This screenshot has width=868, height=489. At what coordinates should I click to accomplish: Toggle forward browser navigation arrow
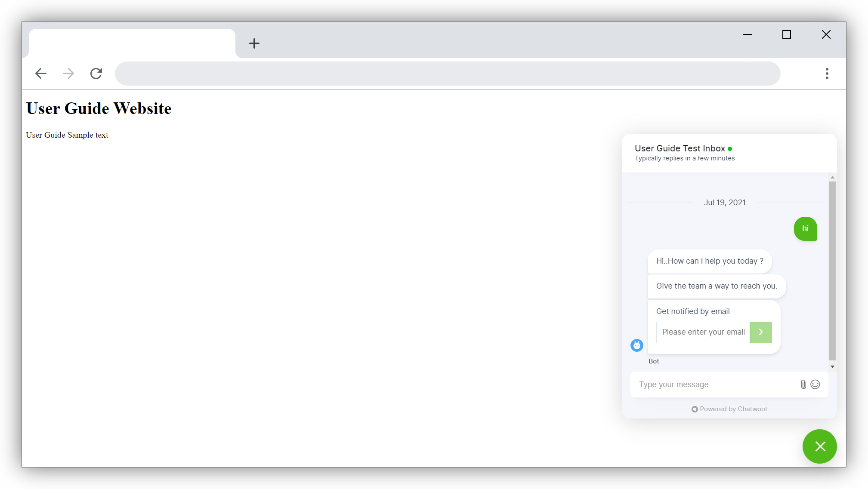click(68, 73)
